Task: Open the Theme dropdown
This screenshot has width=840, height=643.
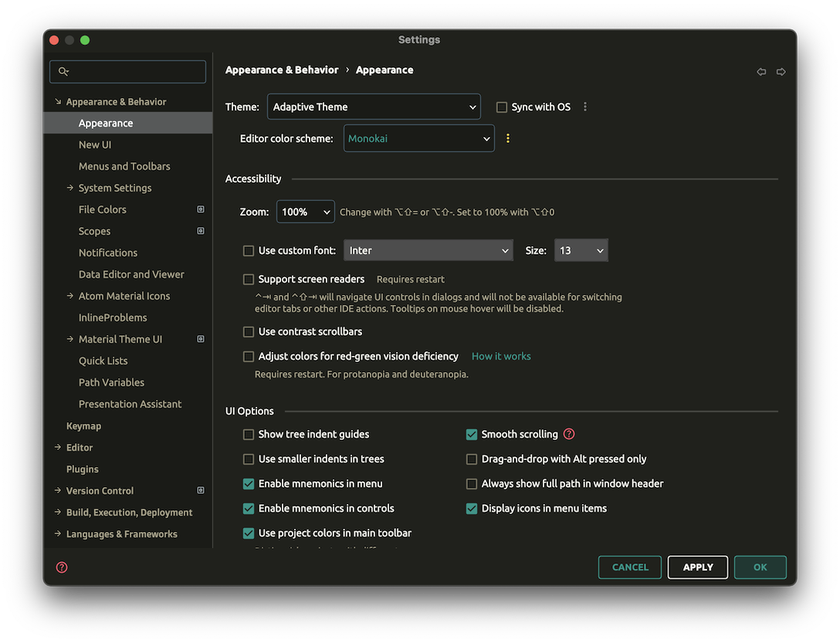Action: [x=374, y=107]
